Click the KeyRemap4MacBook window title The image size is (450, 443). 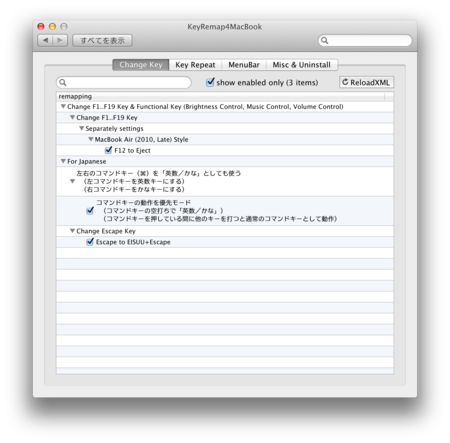click(225, 27)
